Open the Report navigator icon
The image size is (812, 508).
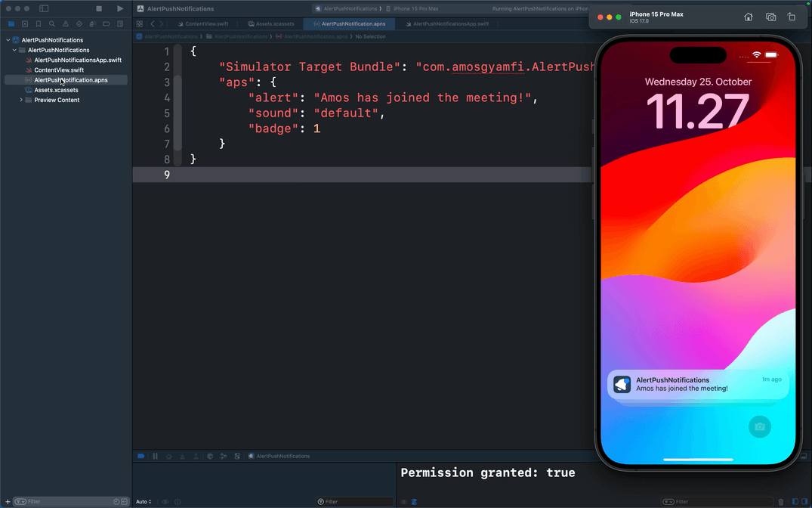[119, 24]
